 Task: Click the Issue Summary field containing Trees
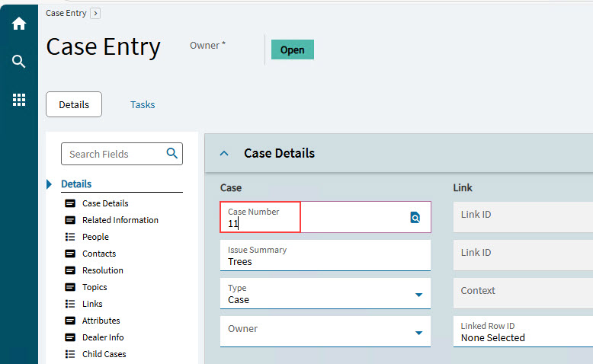pyautogui.click(x=325, y=256)
